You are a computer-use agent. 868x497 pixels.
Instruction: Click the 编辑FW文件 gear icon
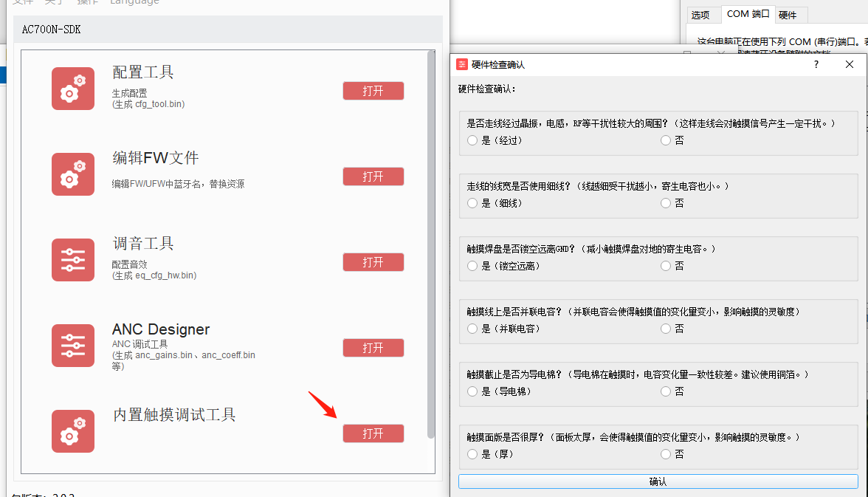(x=73, y=174)
